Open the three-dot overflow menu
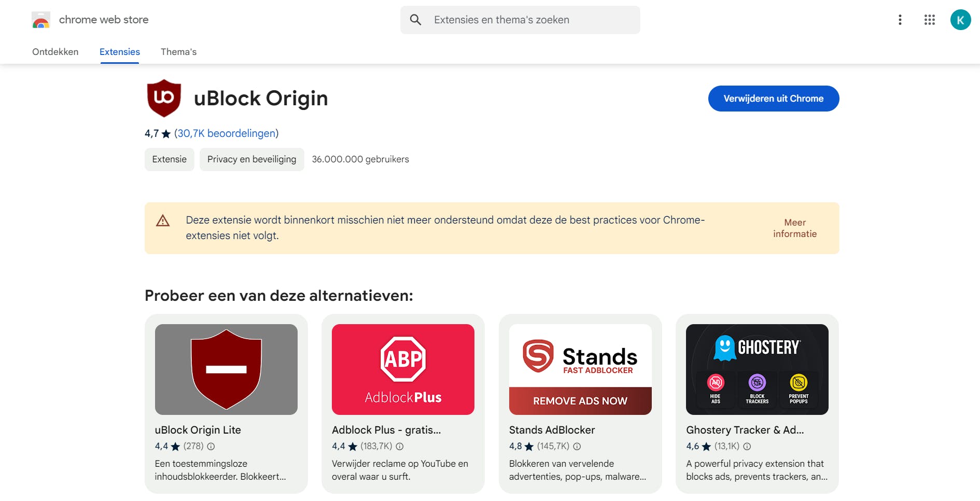This screenshot has width=980, height=501. [x=900, y=20]
